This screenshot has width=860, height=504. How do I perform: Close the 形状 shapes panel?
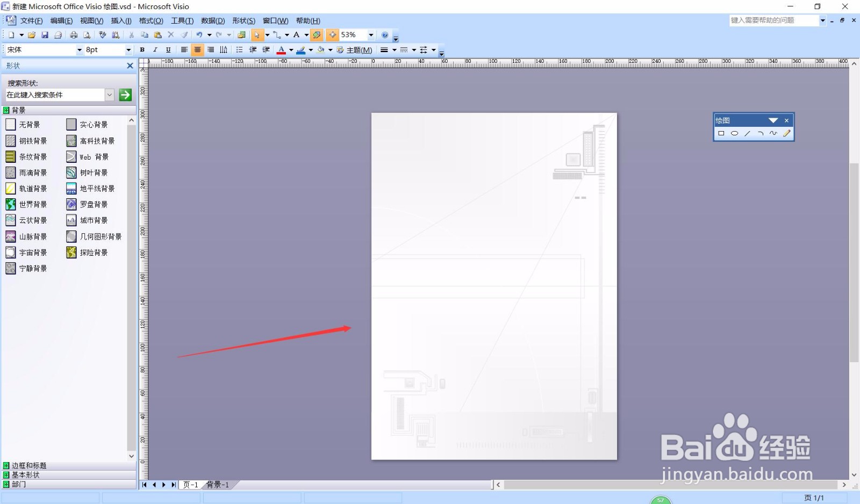click(130, 66)
